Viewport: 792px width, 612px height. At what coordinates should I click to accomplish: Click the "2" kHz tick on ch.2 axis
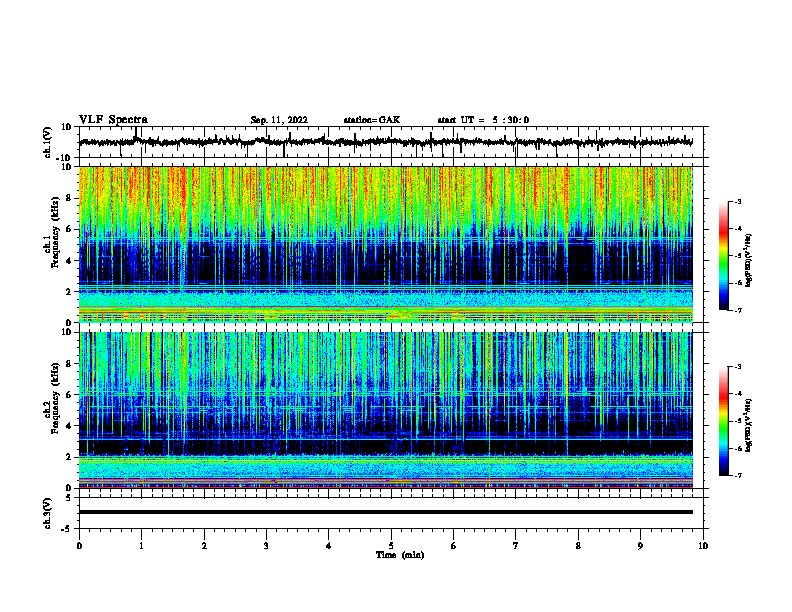click(69, 456)
